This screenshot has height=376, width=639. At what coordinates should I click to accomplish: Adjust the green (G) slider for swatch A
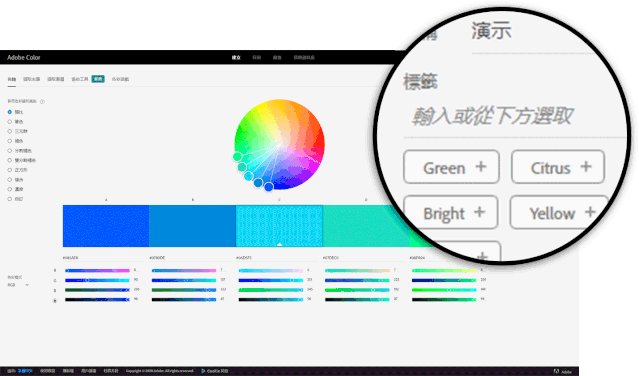pos(97,280)
